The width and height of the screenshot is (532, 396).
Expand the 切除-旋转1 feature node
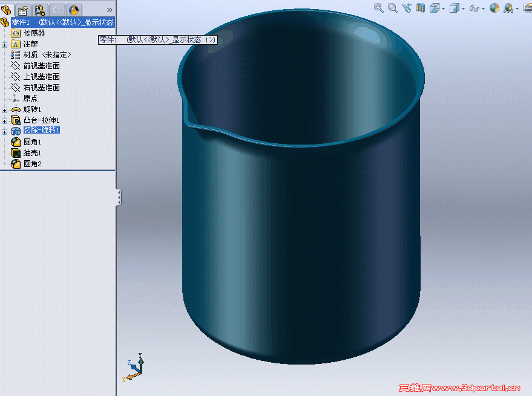click(5, 131)
